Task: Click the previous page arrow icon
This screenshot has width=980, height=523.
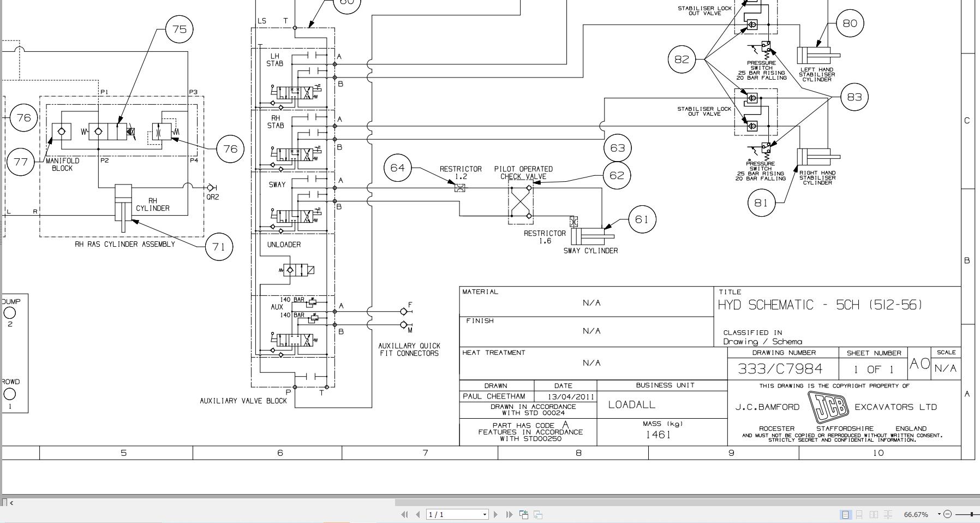Action: point(418,514)
